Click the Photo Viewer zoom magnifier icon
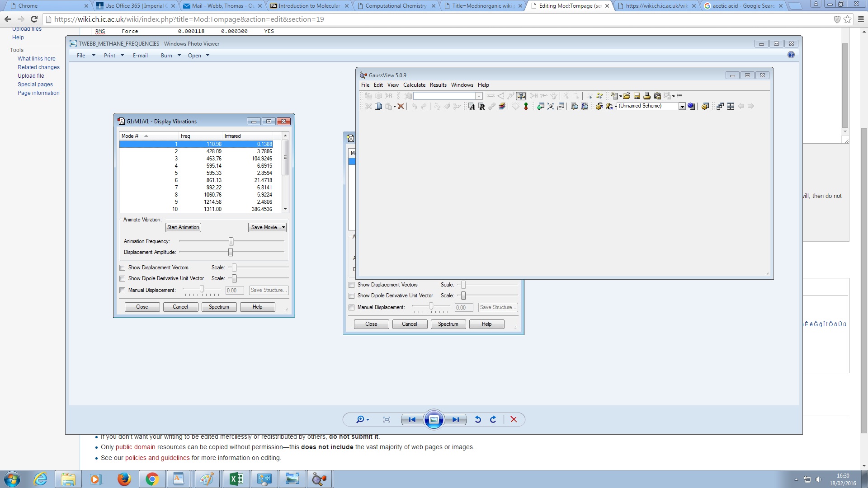This screenshot has height=488, width=868. coord(360,419)
